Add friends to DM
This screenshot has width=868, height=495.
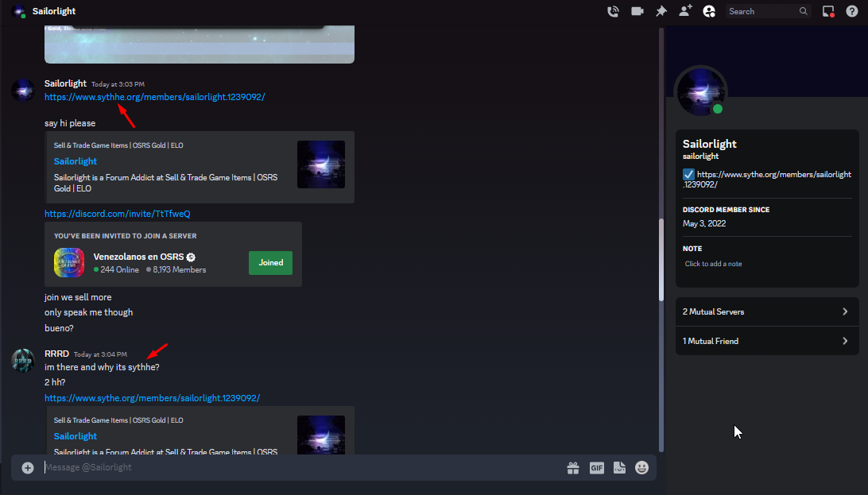point(685,11)
